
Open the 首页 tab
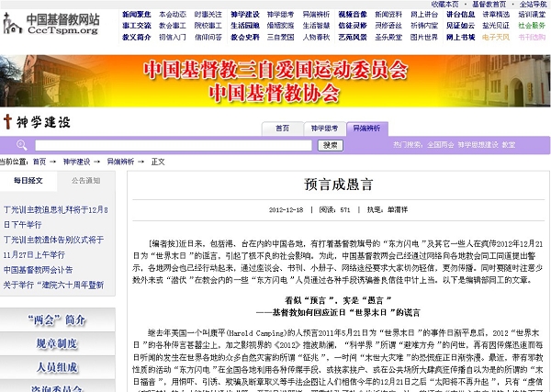pos(282,129)
